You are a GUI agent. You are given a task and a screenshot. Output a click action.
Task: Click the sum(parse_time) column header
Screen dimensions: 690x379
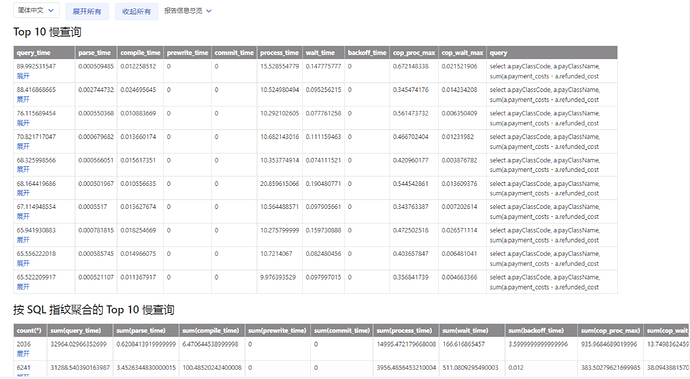pyautogui.click(x=146, y=330)
